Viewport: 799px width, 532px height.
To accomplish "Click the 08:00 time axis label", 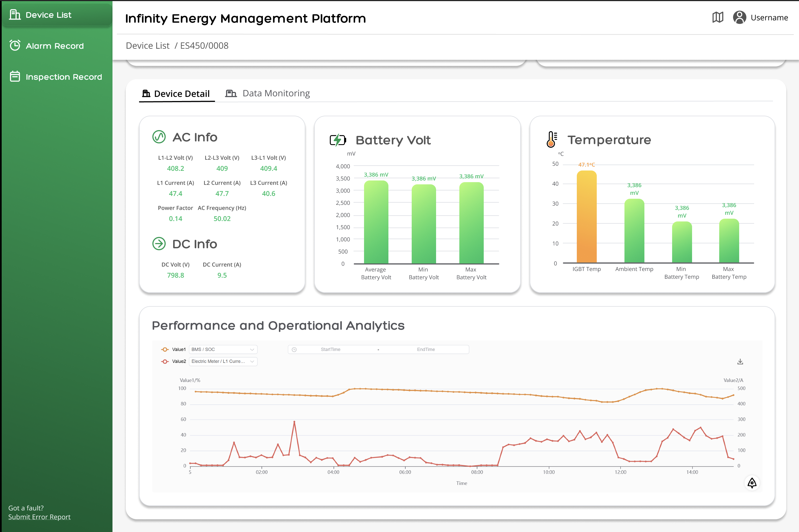I will coord(477,472).
